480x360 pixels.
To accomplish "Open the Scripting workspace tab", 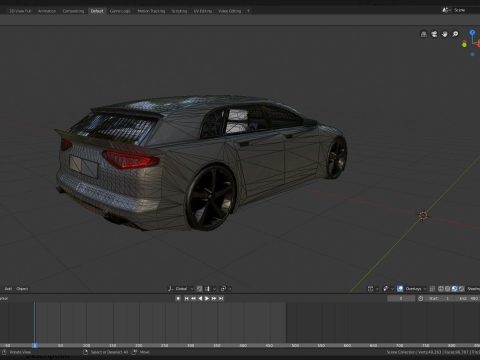I will coord(179,11).
